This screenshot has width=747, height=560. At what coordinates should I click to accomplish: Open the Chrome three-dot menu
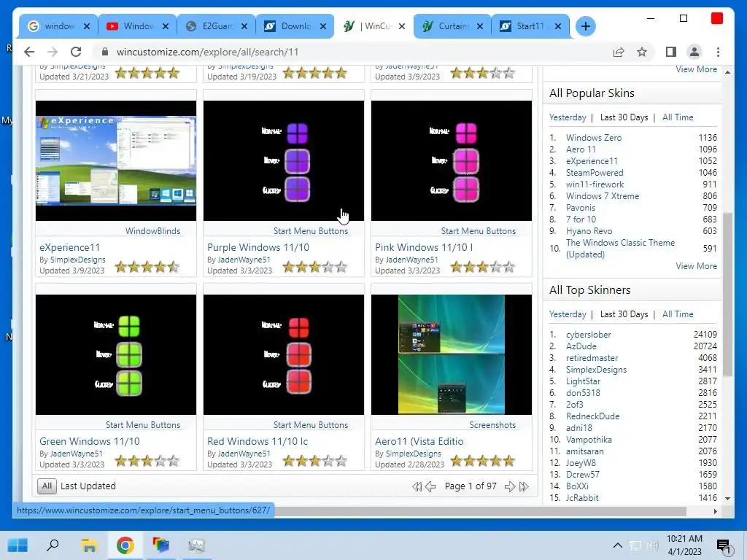718,52
